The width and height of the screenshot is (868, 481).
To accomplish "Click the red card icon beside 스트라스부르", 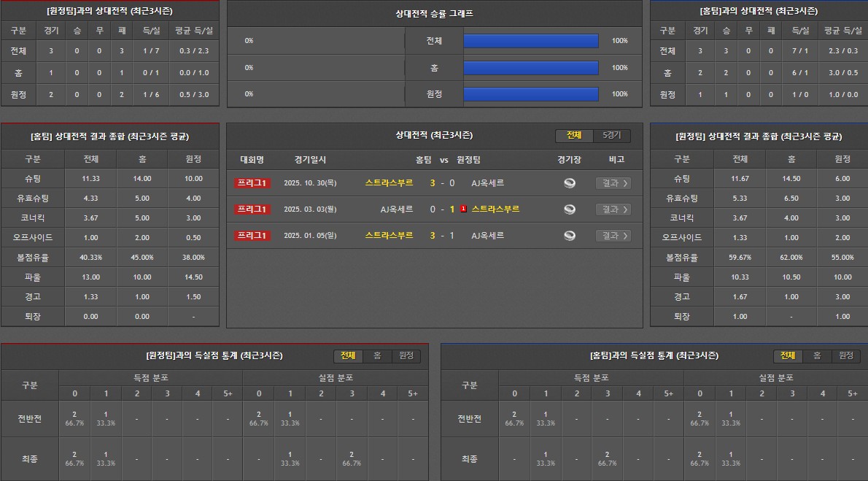I will click(463, 209).
